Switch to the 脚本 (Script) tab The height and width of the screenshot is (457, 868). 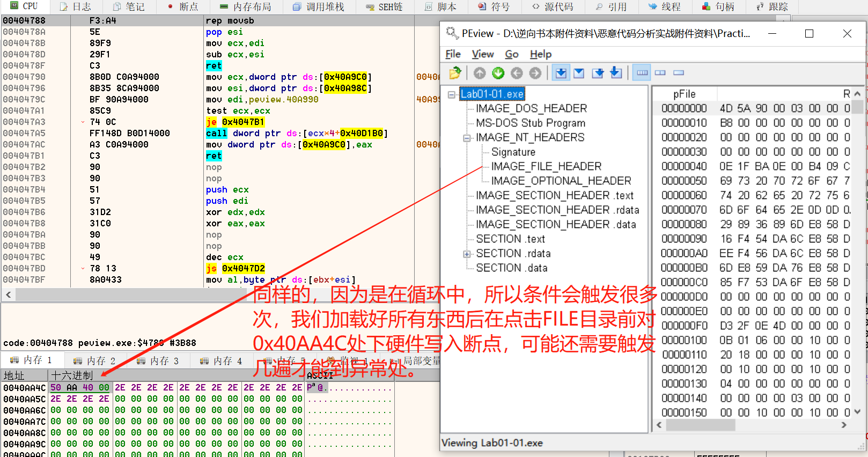point(440,6)
